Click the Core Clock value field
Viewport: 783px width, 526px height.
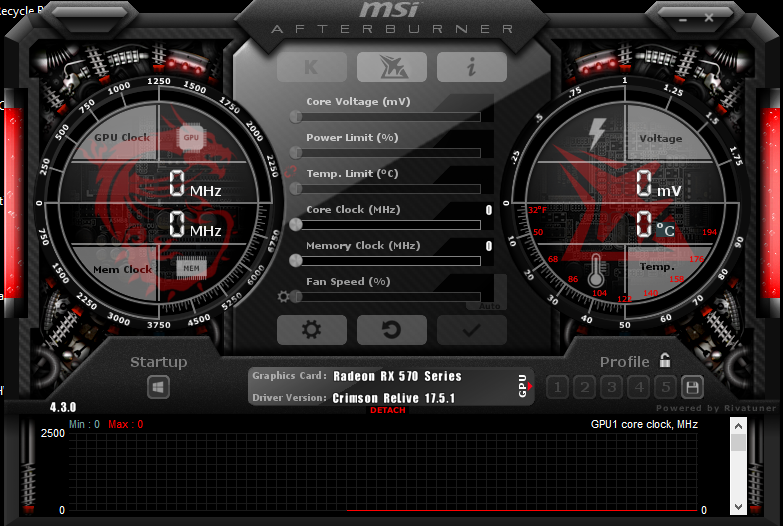(x=488, y=210)
